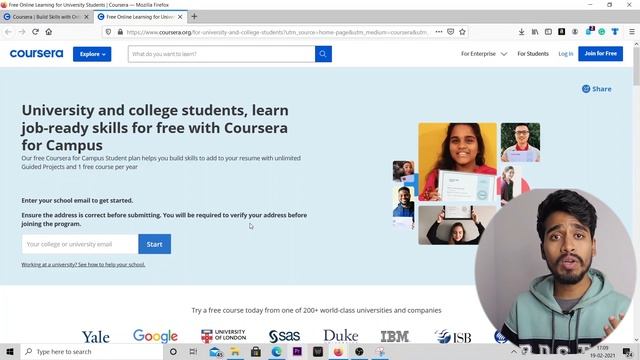The width and height of the screenshot is (640, 360).
Task: Click the Firefox account avatar icon
Action: tap(575, 32)
